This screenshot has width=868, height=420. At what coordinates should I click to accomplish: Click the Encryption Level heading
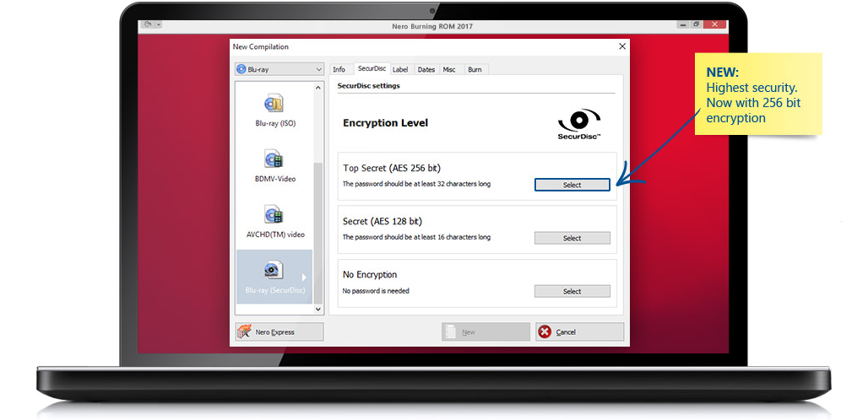(385, 122)
